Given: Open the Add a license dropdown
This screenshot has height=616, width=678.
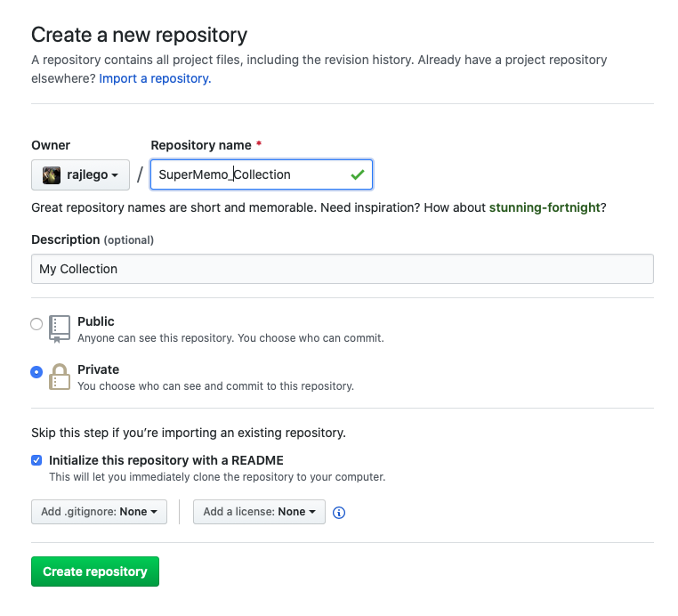Looking at the screenshot, I should tap(259, 512).
